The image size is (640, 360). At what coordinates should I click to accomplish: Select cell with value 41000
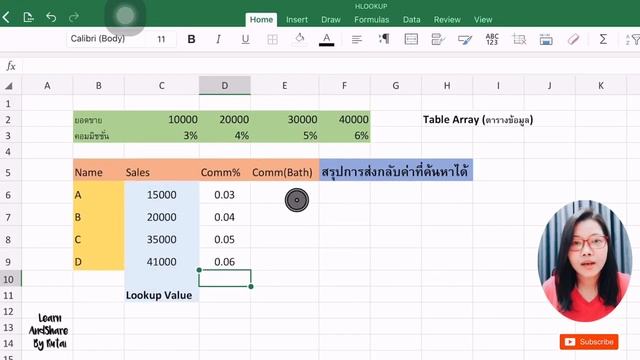point(162,262)
